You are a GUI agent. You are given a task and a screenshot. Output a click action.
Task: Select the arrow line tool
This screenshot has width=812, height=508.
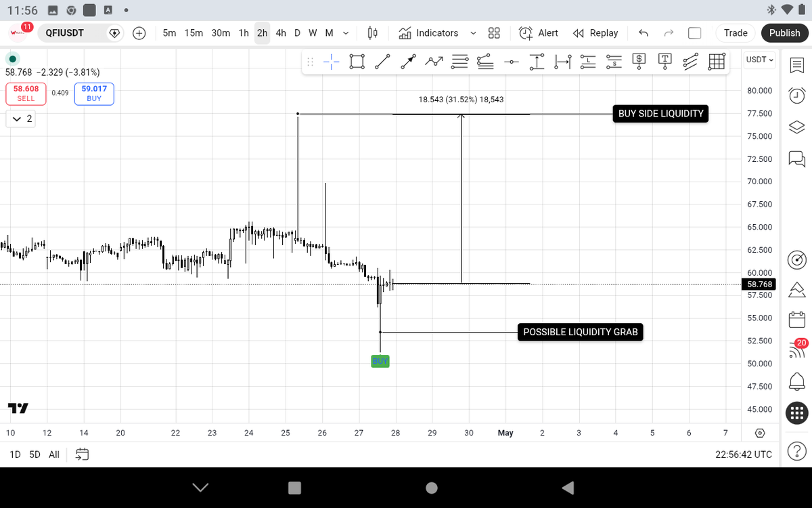pos(408,62)
